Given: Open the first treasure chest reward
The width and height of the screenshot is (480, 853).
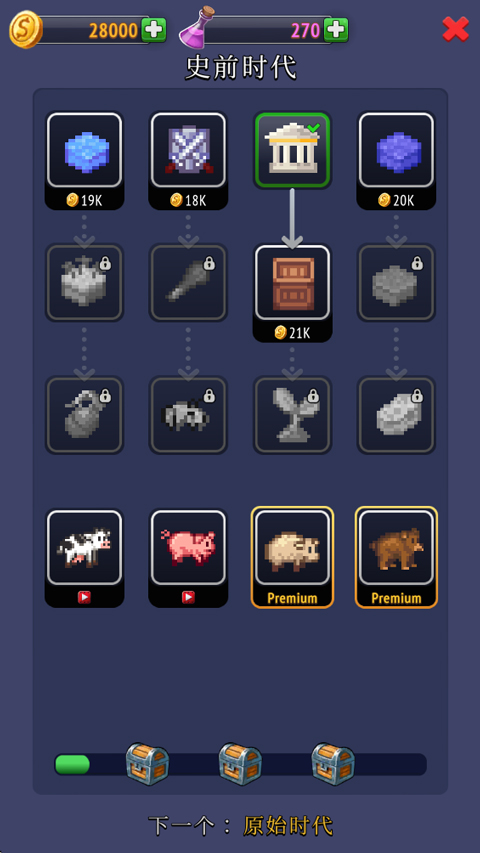Looking at the screenshot, I should 147,764.
